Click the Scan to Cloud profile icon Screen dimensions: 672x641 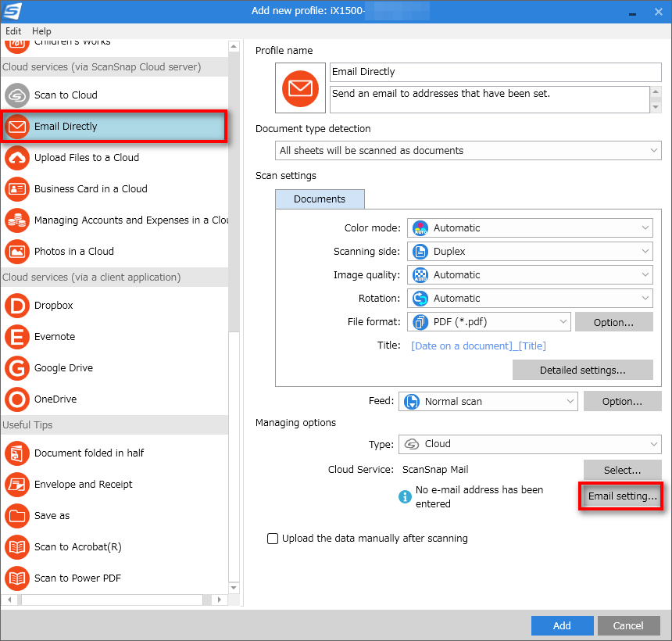pos(17,95)
